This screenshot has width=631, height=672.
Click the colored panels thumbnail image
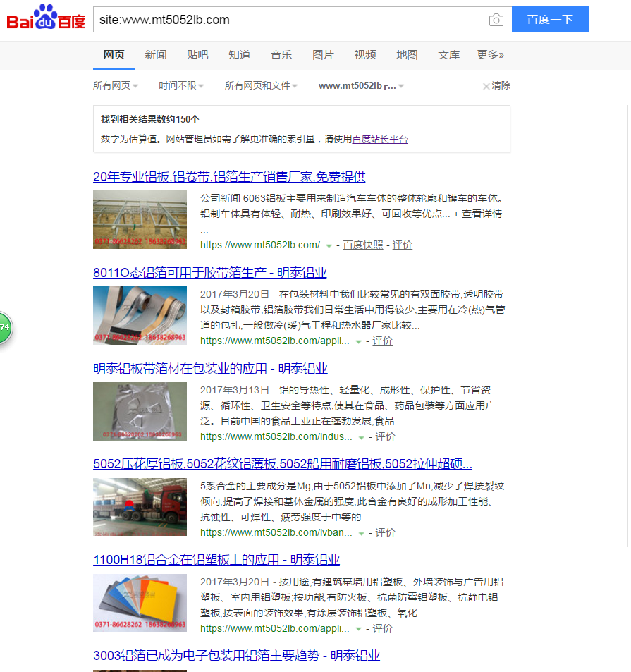(x=140, y=603)
